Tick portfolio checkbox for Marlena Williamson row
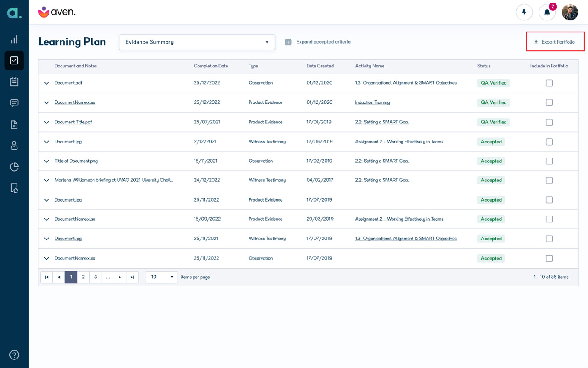588x368 pixels. (x=549, y=180)
